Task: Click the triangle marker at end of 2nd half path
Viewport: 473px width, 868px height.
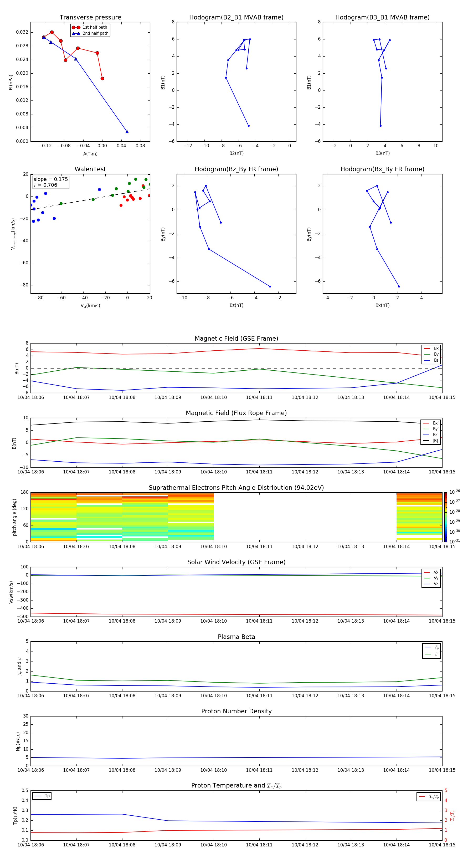Action: [x=127, y=132]
